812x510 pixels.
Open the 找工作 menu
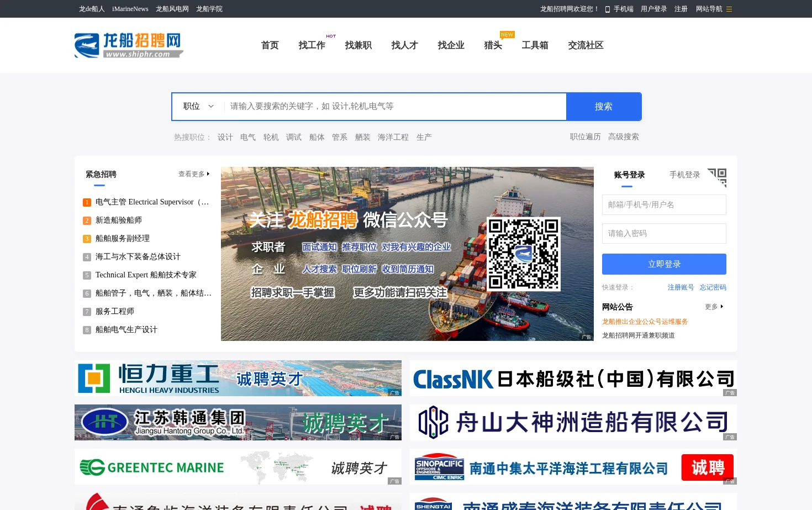[312, 45]
